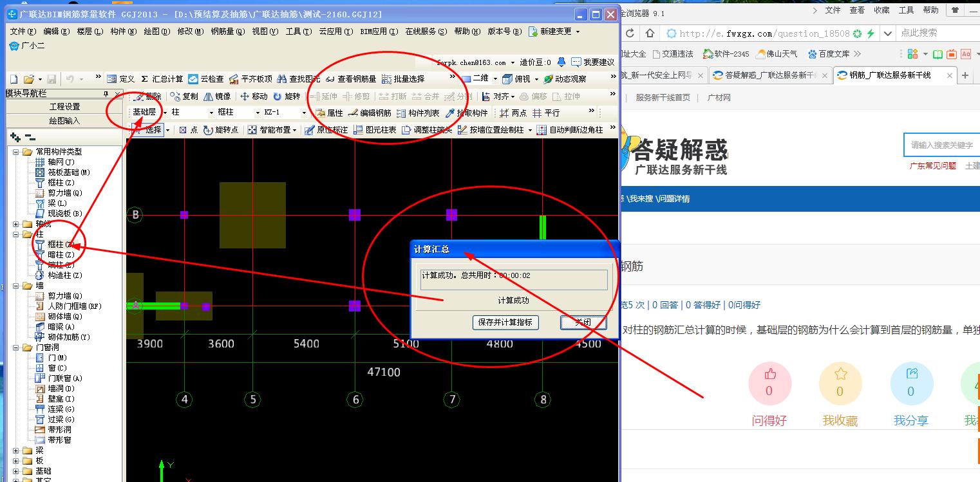Collapse the 门窗洞 tree node
The width and height of the screenshot is (980, 482).
pos(15,348)
